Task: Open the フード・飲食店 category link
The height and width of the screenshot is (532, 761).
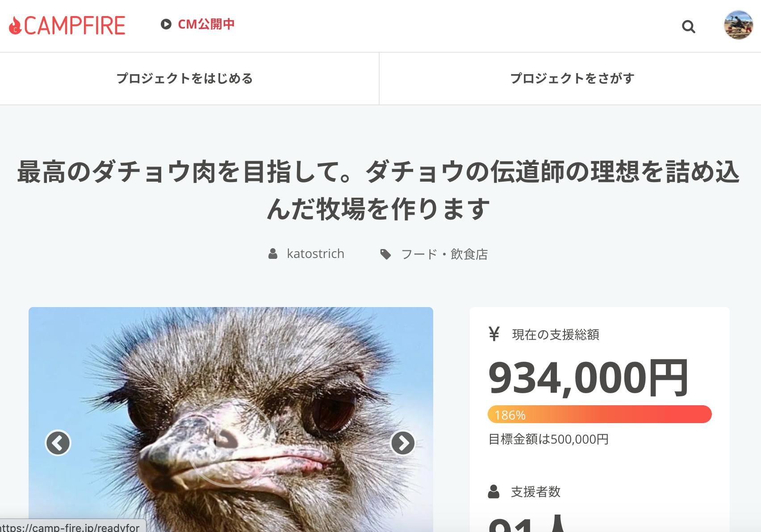Action: point(444,254)
